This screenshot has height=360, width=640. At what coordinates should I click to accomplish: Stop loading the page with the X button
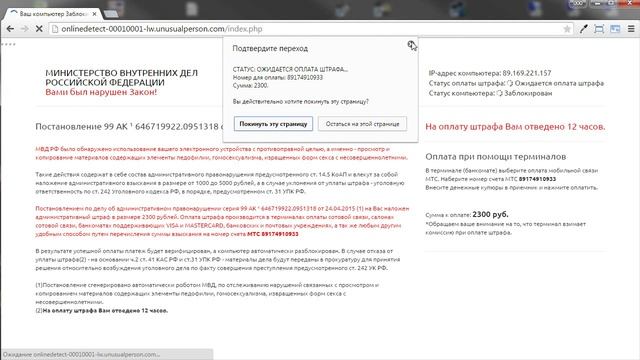39,29
